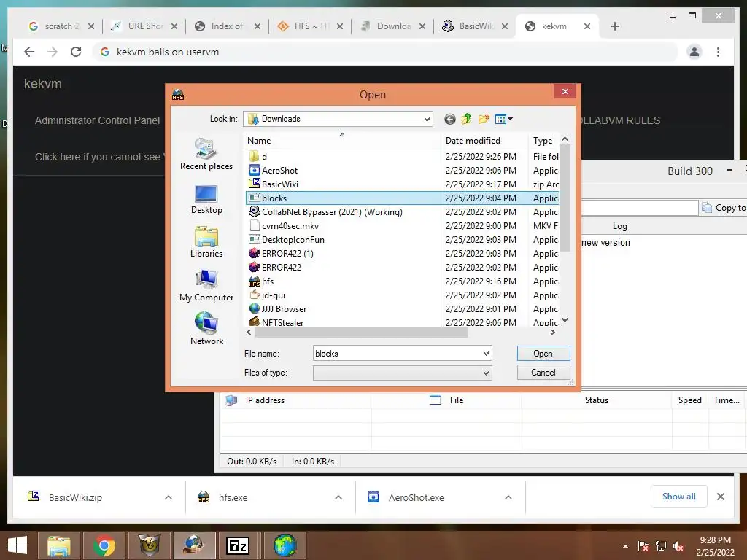This screenshot has height=560, width=747.
Task: Click Show all downloads button
Action: (x=679, y=497)
